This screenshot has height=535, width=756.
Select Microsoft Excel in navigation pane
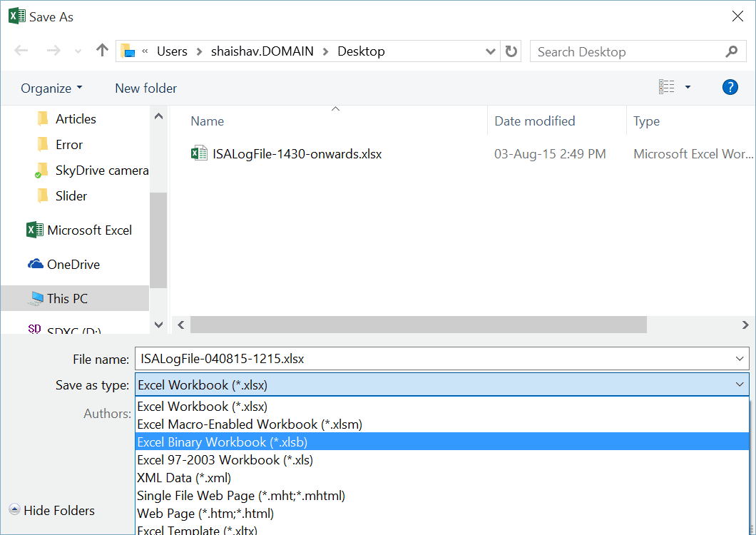79,230
